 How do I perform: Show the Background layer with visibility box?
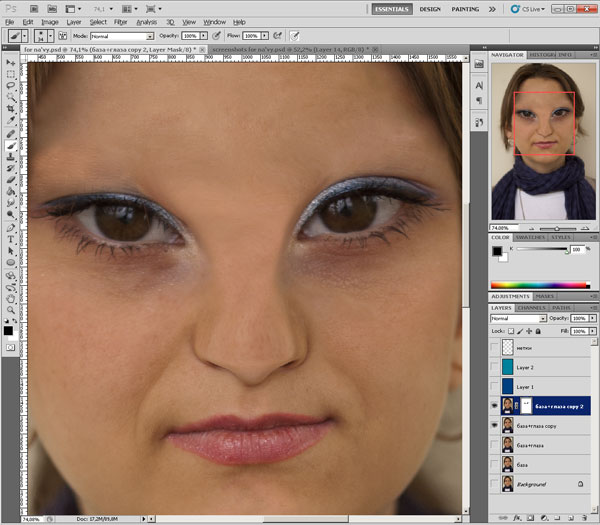pos(496,484)
